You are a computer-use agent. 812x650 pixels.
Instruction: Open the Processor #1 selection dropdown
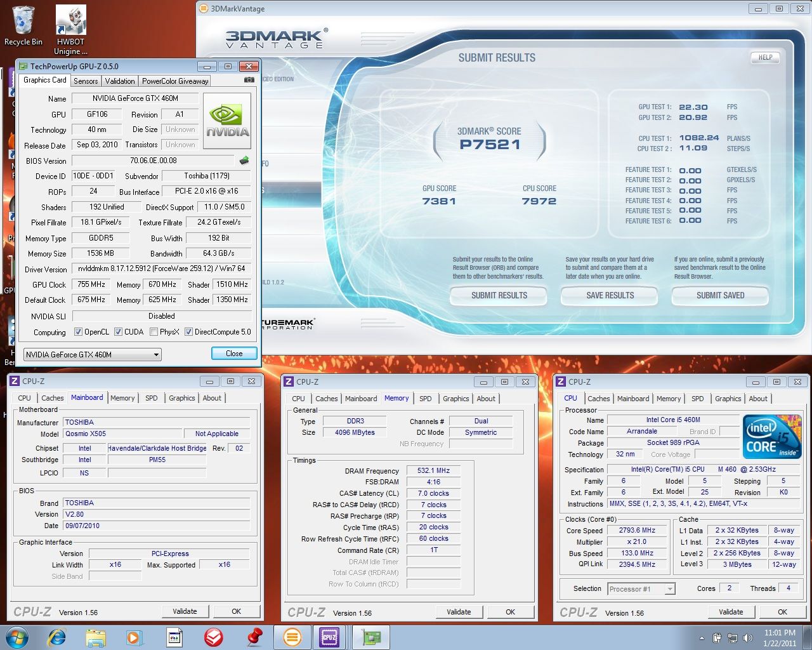coord(641,589)
